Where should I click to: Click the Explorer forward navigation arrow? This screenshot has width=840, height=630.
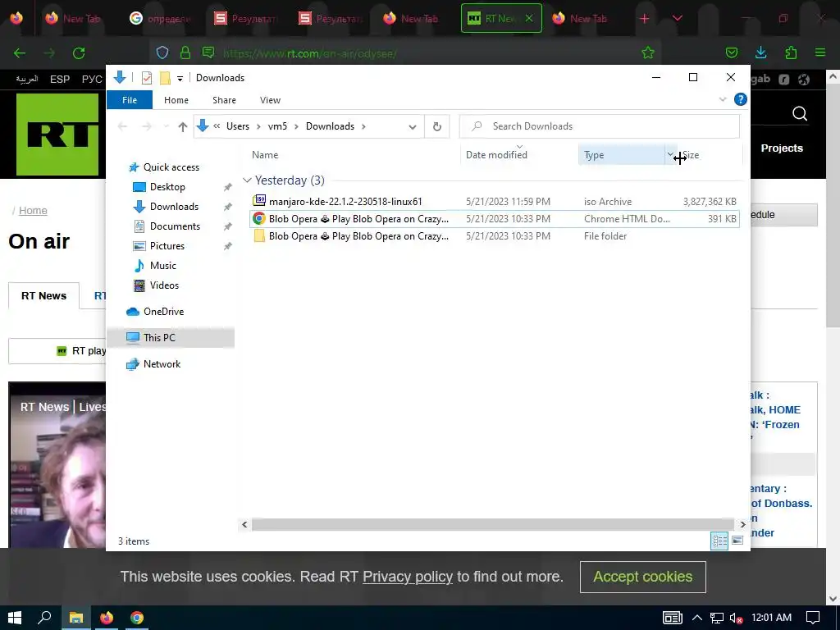(146, 126)
